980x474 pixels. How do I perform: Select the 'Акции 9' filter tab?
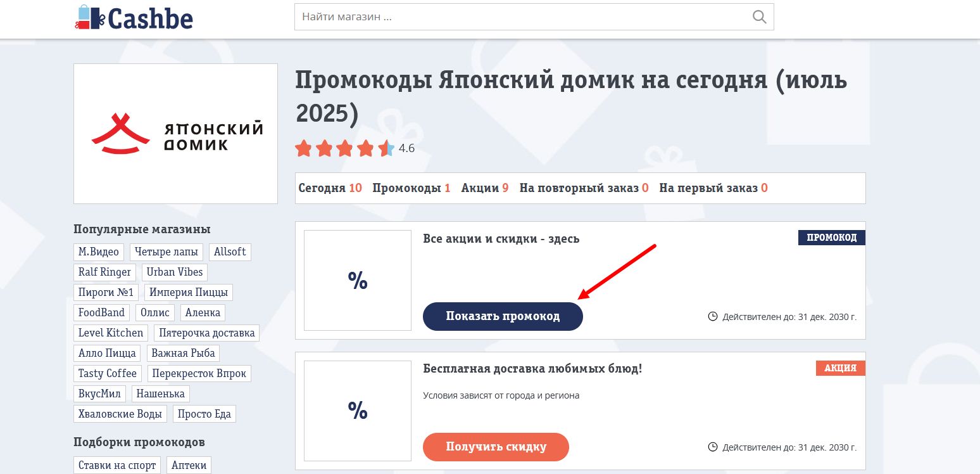pyautogui.click(x=485, y=188)
